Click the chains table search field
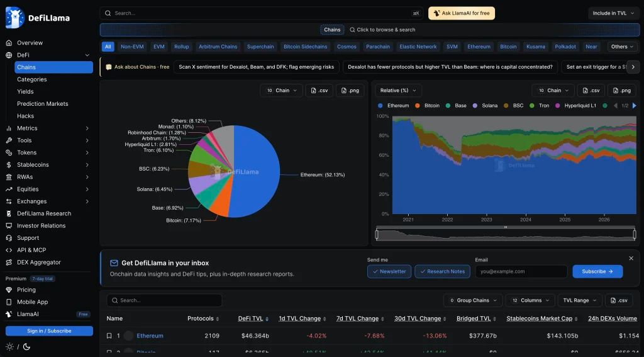The image size is (644, 357). pos(164,301)
